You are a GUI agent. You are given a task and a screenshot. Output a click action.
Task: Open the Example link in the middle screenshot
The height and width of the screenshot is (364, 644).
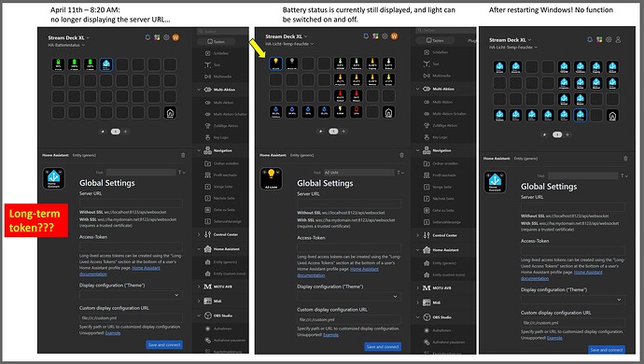click(x=330, y=335)
